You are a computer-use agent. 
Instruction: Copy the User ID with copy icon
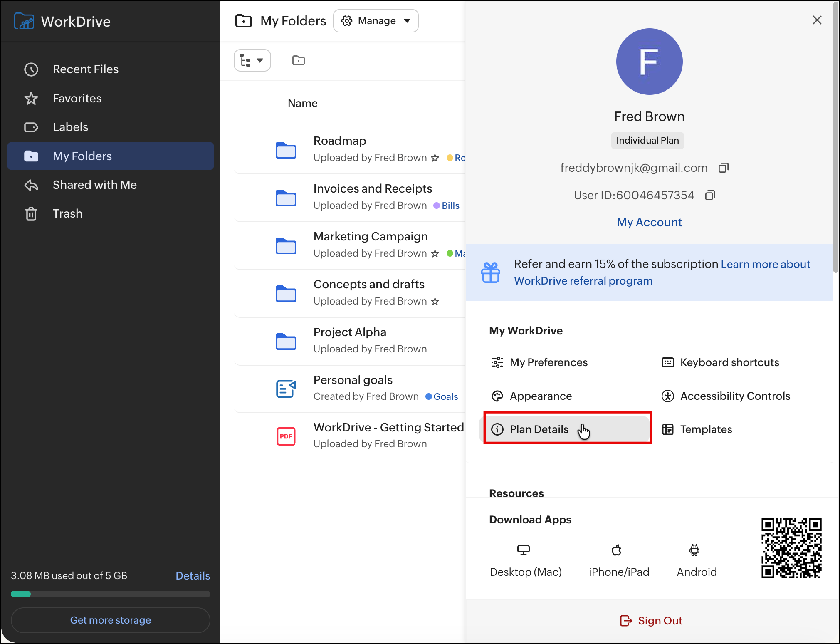710,195
